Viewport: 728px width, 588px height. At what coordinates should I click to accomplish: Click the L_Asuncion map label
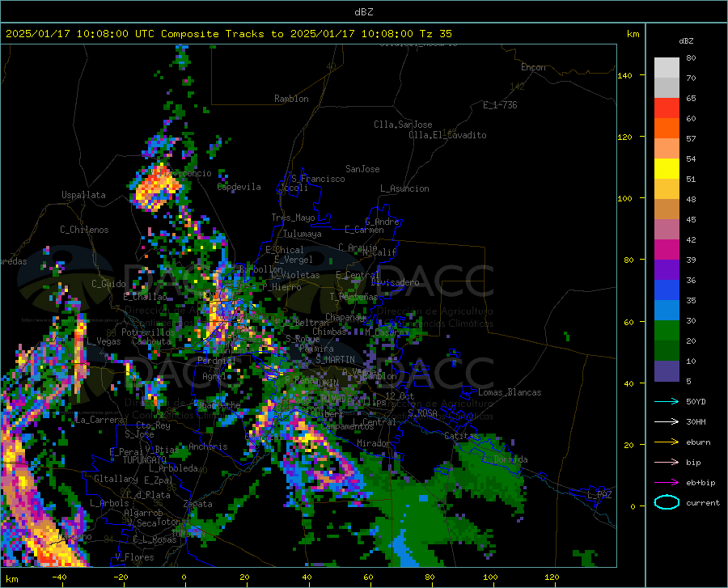pos(404,188)
